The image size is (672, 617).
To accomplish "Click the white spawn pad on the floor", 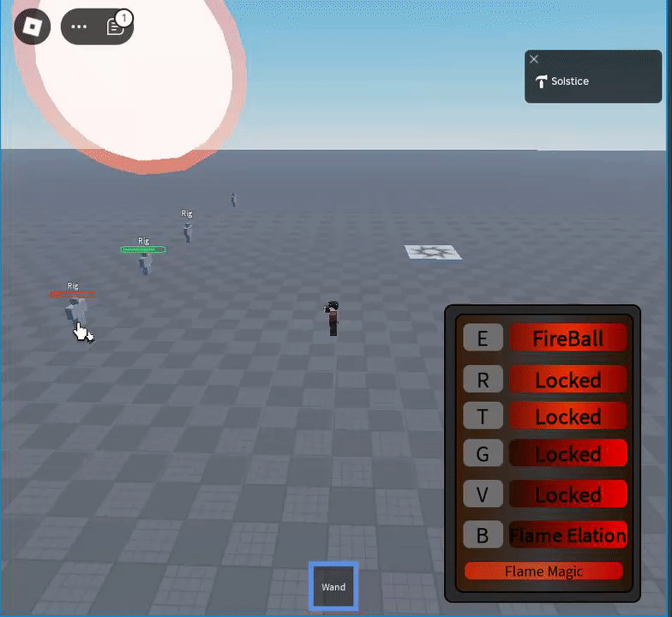I will tap(434, 252).
